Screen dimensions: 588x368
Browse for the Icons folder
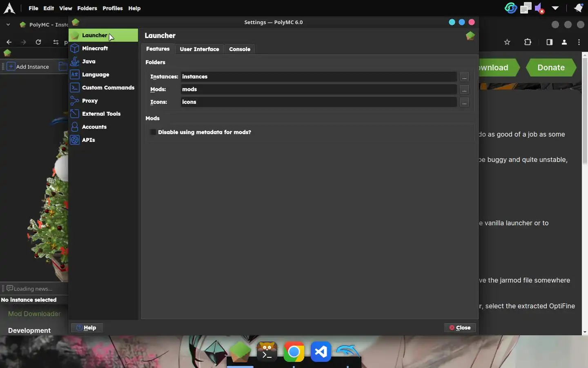(x=464, y=102)
